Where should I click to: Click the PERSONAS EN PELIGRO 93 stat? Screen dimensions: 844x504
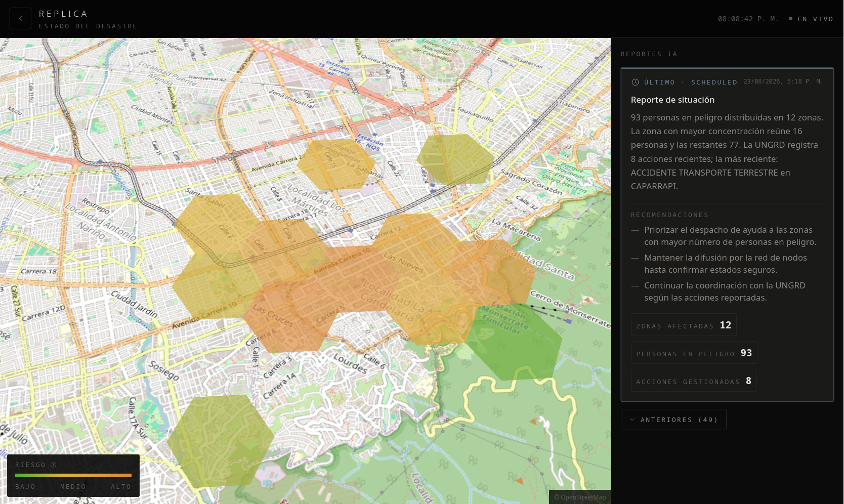(x=694, y=353)
